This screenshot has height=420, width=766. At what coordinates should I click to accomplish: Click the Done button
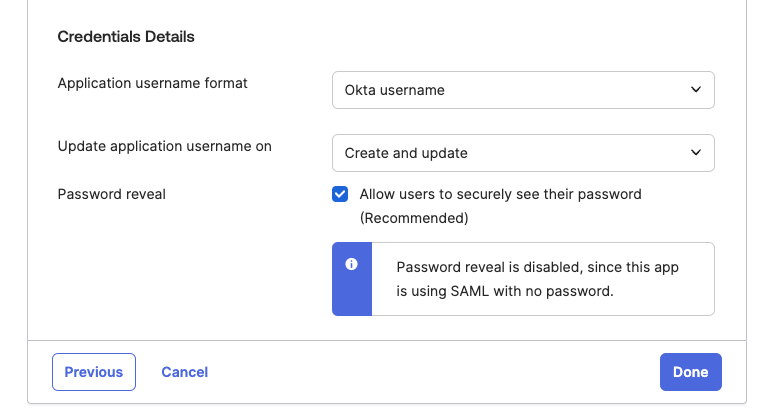click(x=690, y=372)
